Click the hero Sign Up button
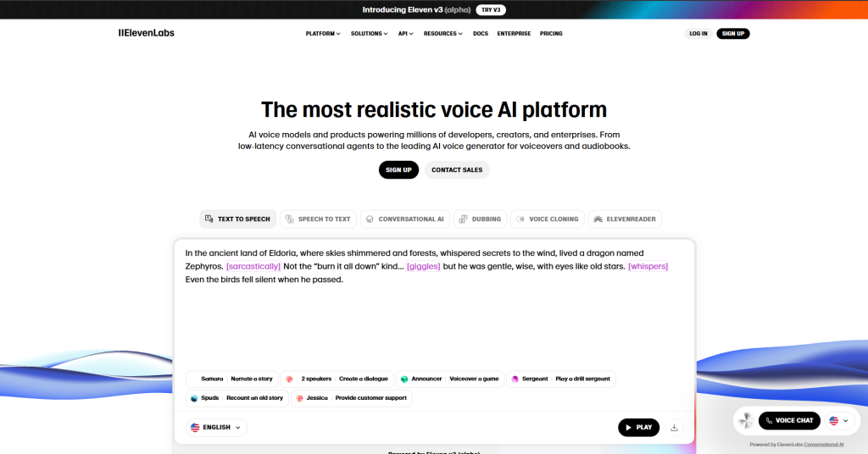The image size is (868, 454). coord(398,169)
